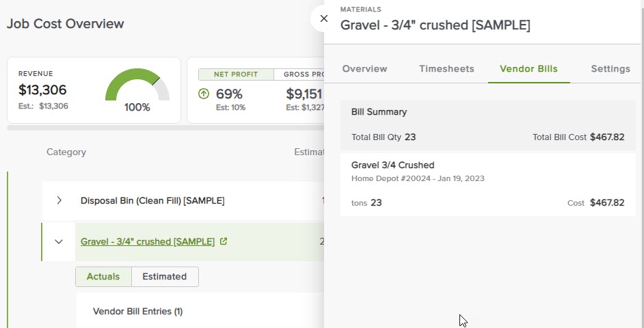Viewport: 644px width, 328px height.
Task: Switch to Estimated view
Action: 164,277
